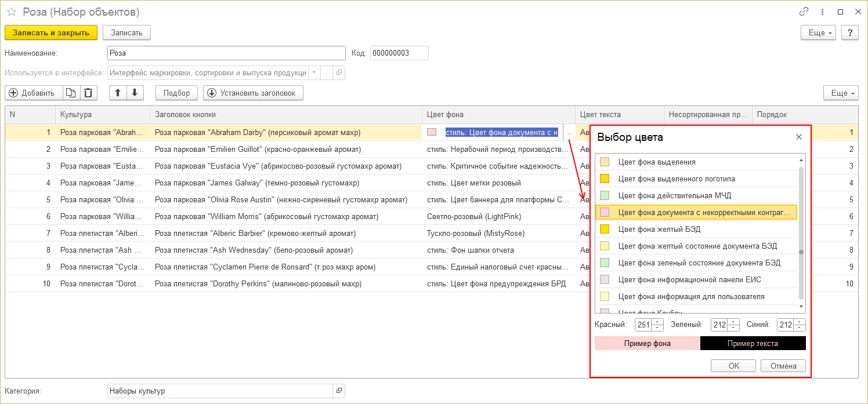Screen dimensions: 868x404
Task: Click the copy row icon
Action: (70, 93)
